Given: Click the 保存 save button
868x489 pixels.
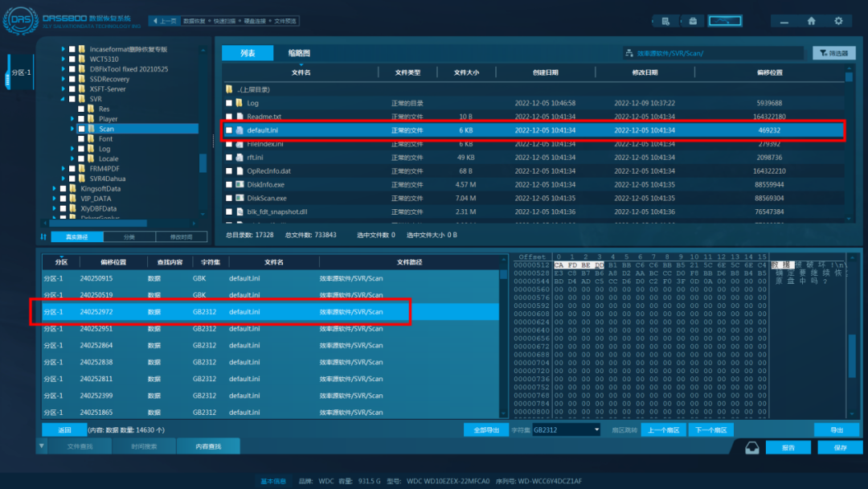Looking at the screenshot, I should pyautogui.click(x=840, y=447).
